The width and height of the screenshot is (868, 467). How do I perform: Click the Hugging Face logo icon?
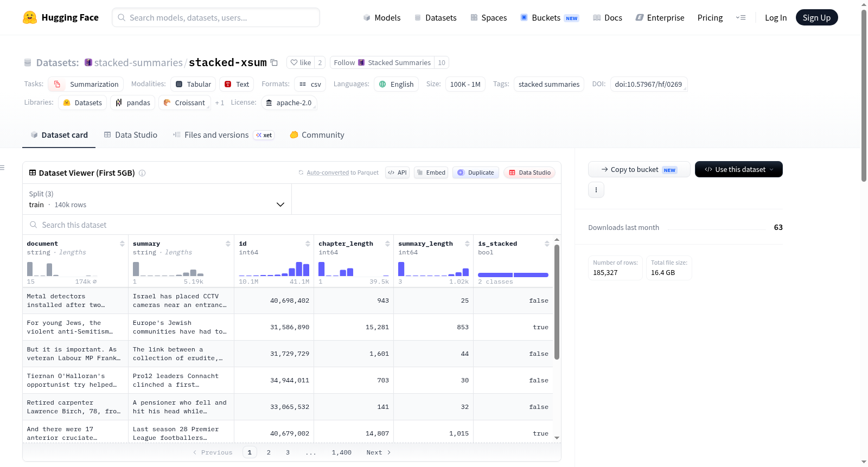tap(30, 17)
